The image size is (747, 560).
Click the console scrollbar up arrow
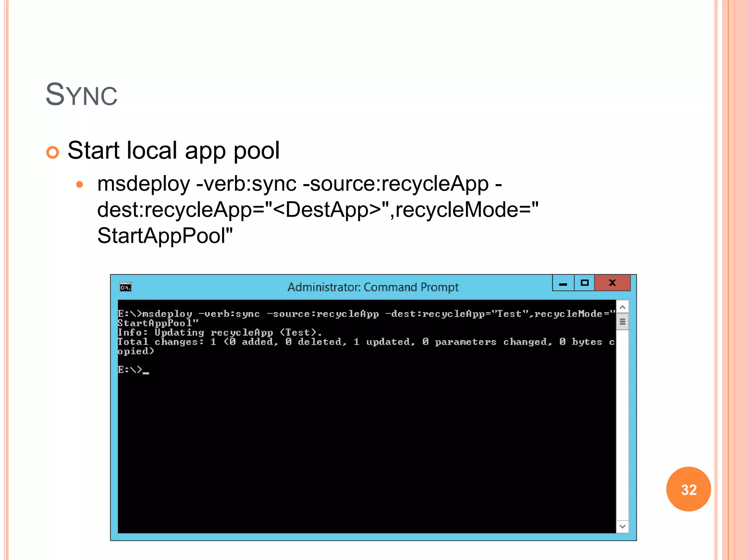[x=623, y=307]
